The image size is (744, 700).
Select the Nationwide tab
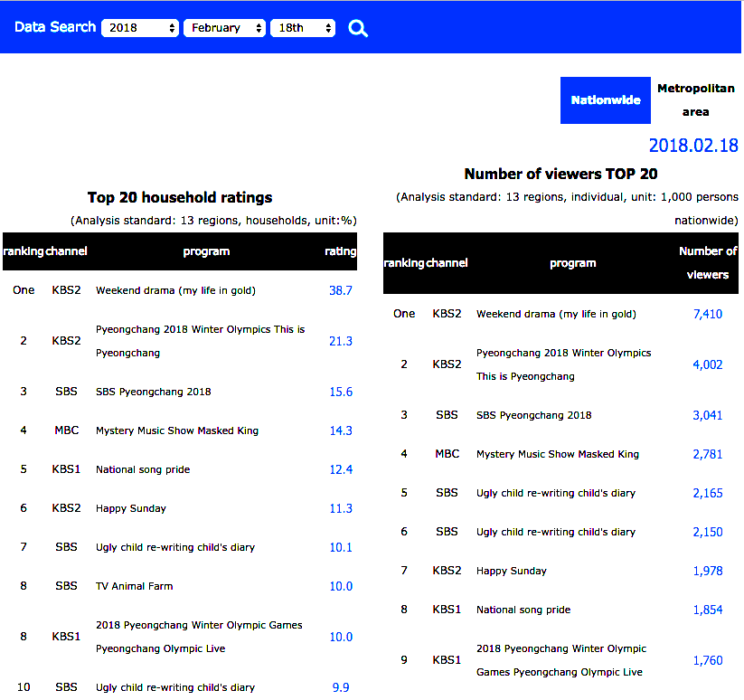coord(606,100)
